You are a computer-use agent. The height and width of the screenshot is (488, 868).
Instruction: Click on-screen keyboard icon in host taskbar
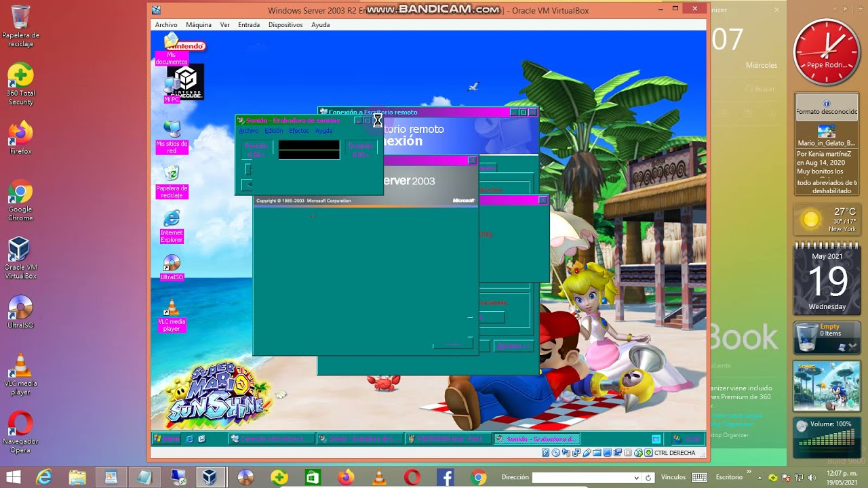(x=699, y=477)
